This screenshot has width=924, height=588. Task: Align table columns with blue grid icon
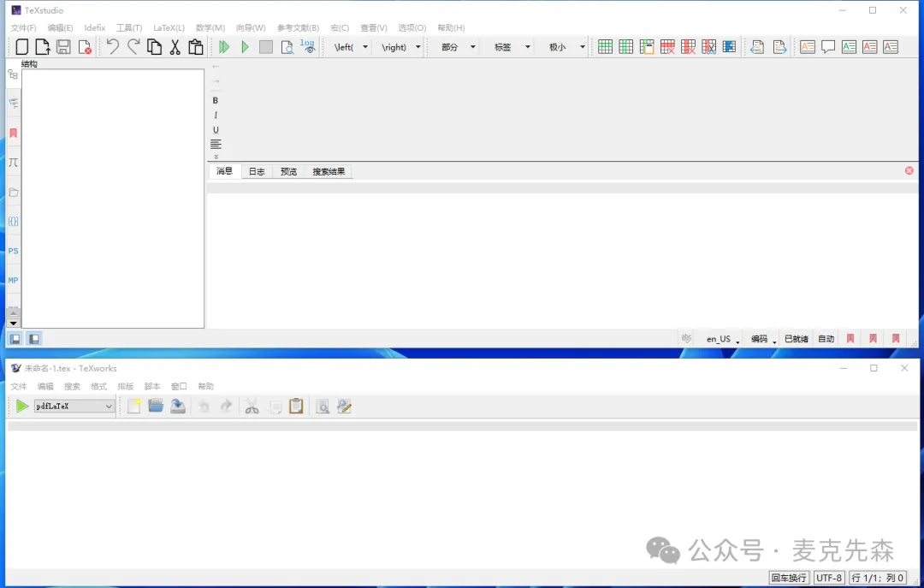click(730, 46)
